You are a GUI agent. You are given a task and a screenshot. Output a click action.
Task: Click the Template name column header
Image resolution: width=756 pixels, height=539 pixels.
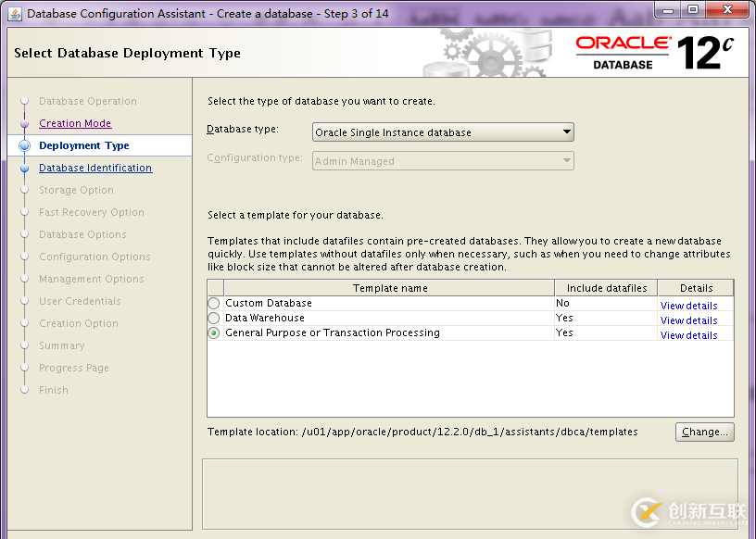pyautogui.click(x=389, y=288)
